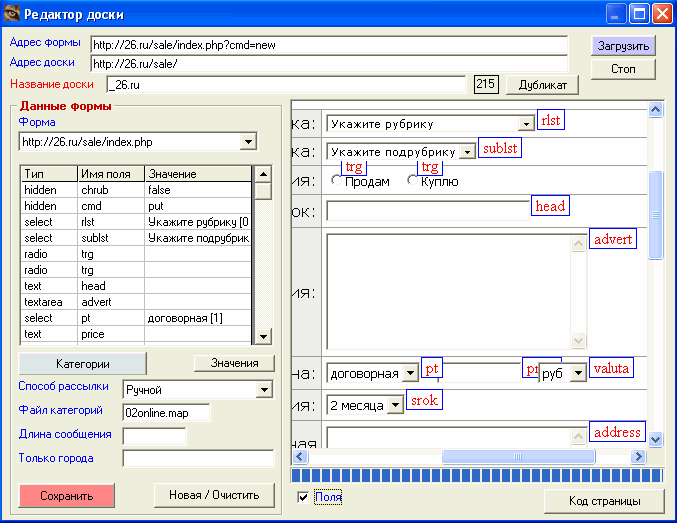677x523 pixels.
Task: Click Новая / Очистить button
Action: point(214,495)
